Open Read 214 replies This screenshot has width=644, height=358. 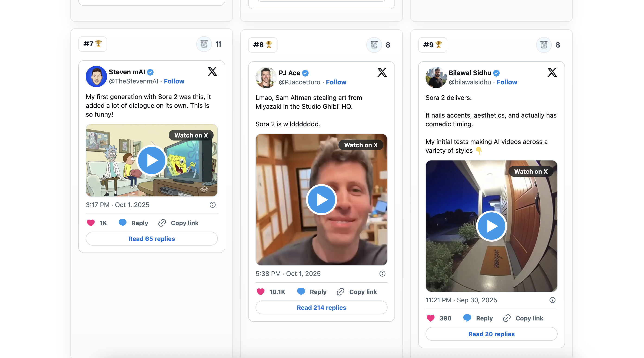coord(321,307)
